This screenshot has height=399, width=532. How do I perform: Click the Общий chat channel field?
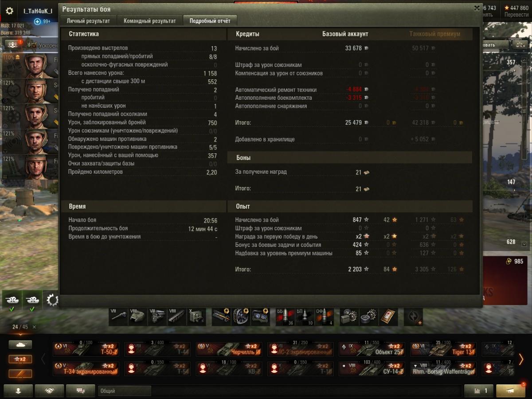click(124, 391)
